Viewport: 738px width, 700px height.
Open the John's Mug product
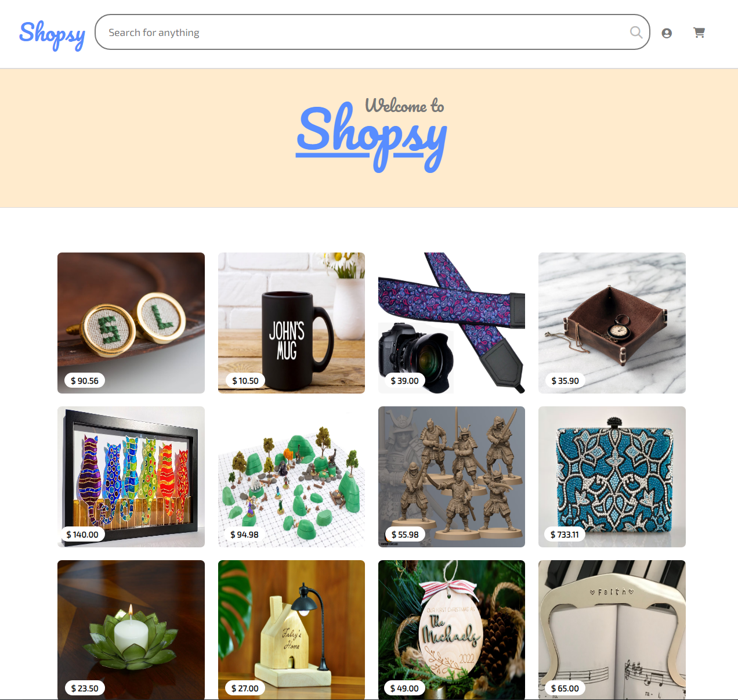click(291, 323)
